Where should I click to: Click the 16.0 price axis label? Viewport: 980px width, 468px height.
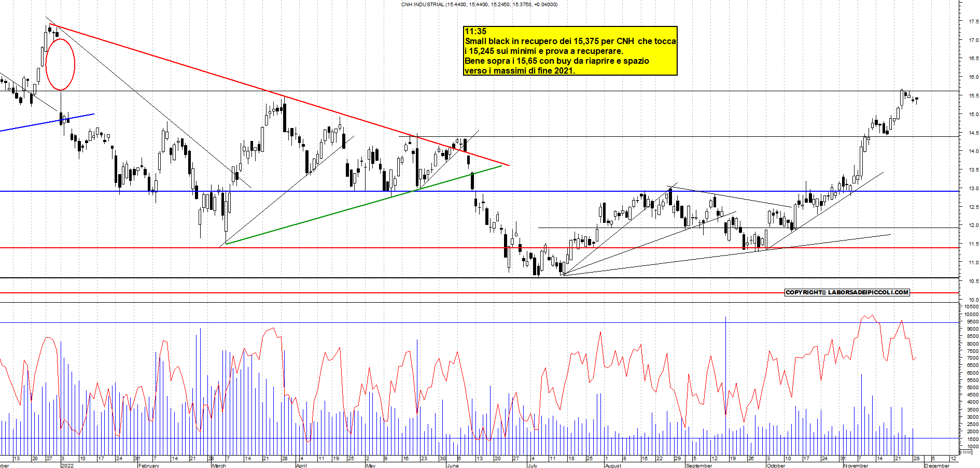pos(973,77)
